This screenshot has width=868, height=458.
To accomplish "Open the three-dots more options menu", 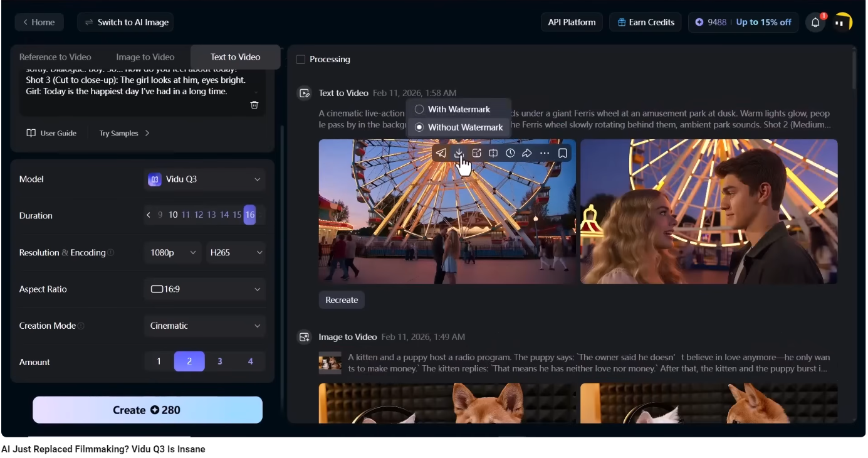I will [x=544, y=153].
